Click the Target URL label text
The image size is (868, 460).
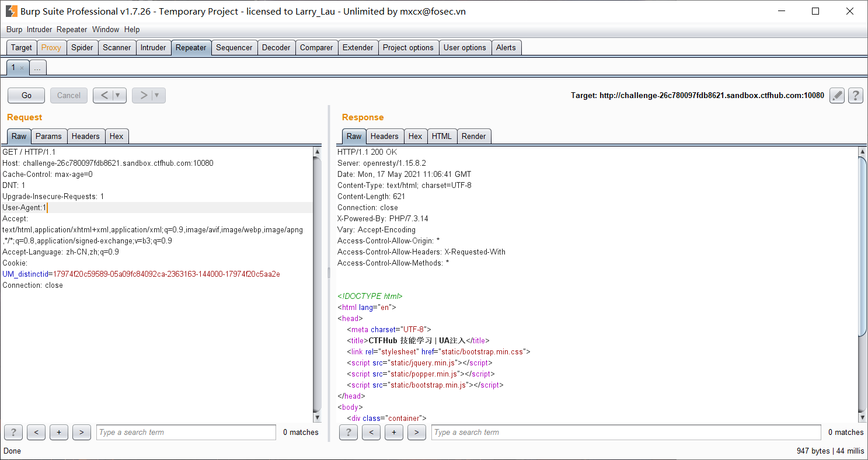[x=698, y=95]
